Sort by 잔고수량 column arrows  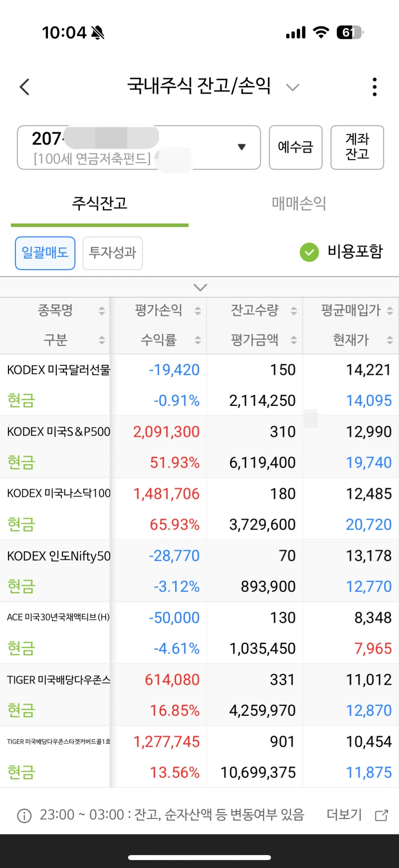[x=294, y=311]
